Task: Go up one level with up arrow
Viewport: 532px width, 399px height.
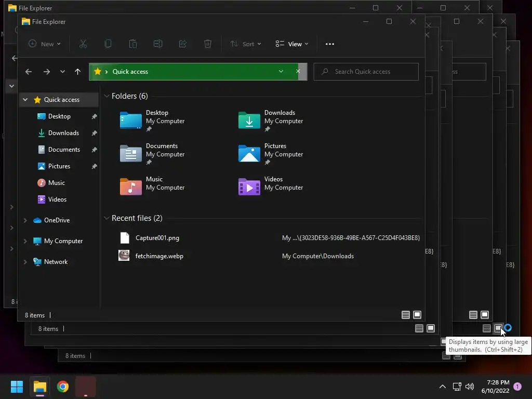Action: (x=78, y=72)
